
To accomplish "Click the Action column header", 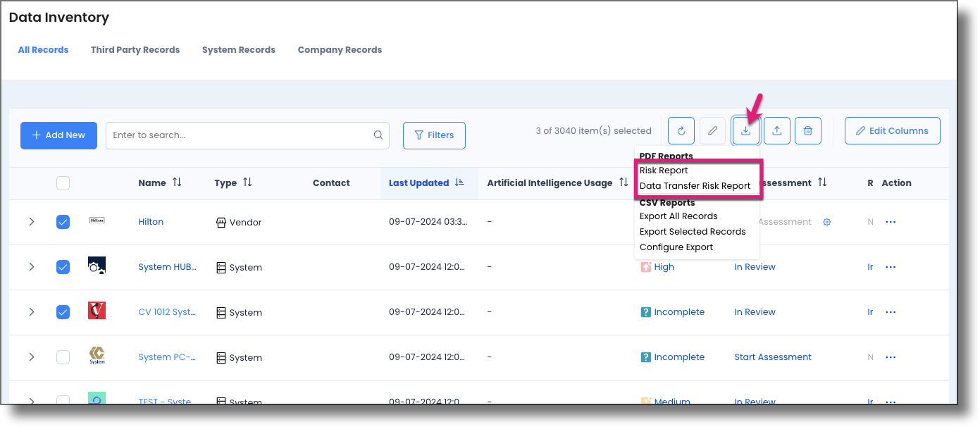I will [896, 183].
